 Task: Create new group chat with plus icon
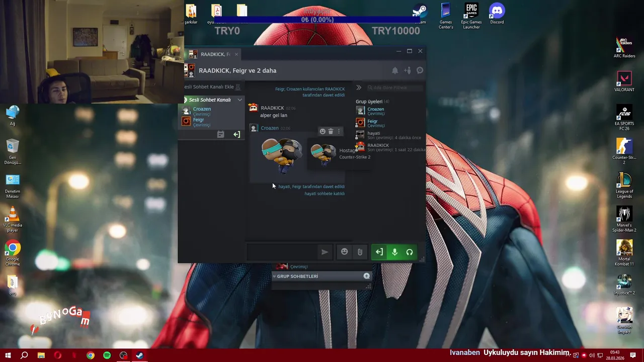[x=366, y=276]
